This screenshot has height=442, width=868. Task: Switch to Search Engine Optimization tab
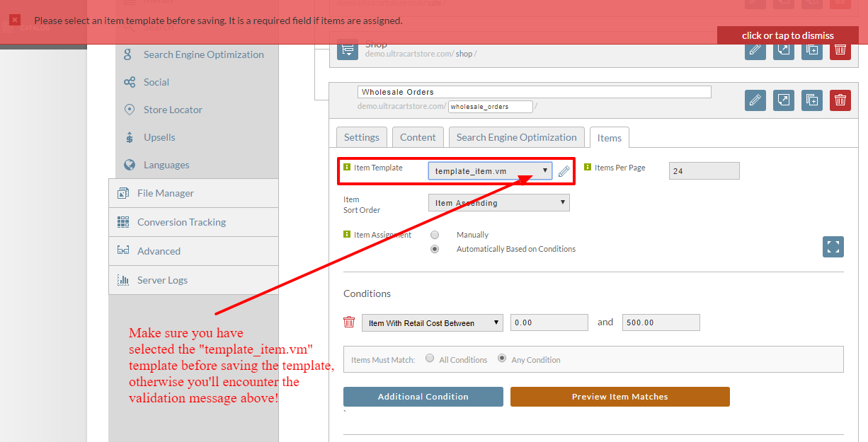tap(517, 137)
